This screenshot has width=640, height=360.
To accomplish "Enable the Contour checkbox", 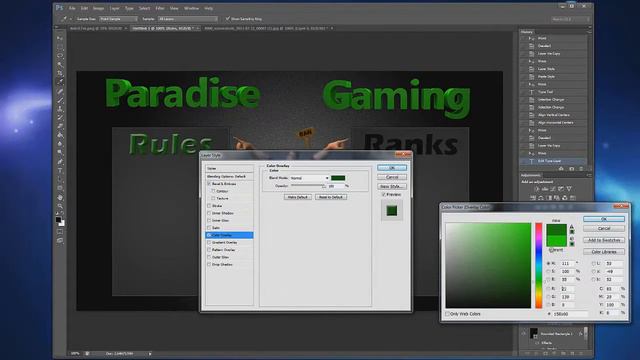I will coord(213,191).
